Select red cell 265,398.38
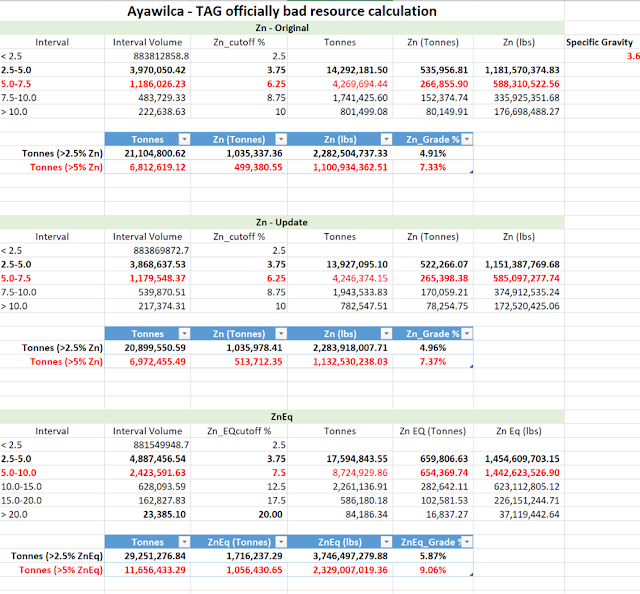The height and width of the screenshot is (594, 640). coord(433,278)
